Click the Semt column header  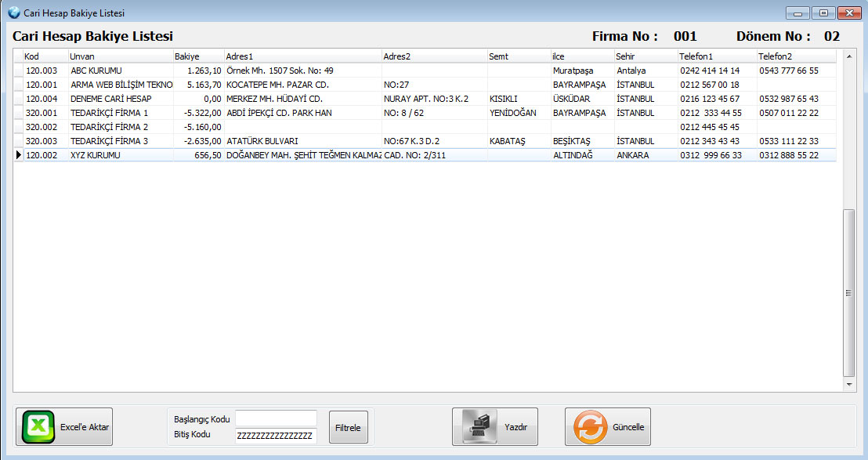click(519, 56)
